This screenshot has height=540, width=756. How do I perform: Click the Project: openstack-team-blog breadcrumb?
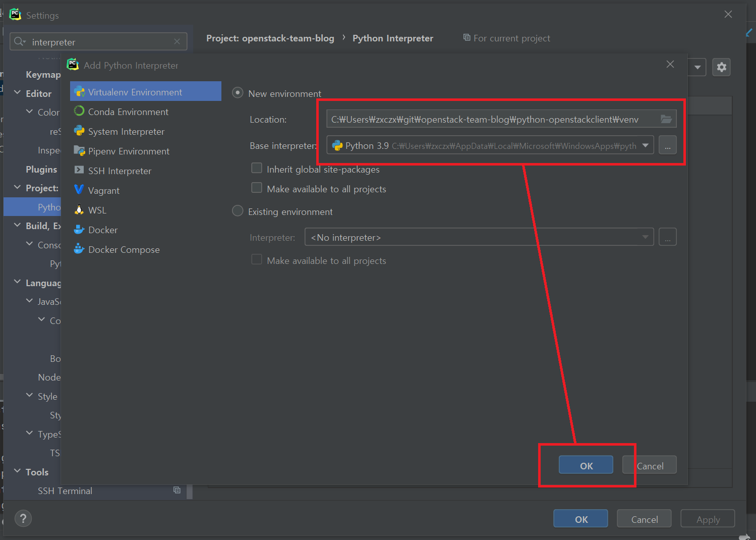coord(270,38)
